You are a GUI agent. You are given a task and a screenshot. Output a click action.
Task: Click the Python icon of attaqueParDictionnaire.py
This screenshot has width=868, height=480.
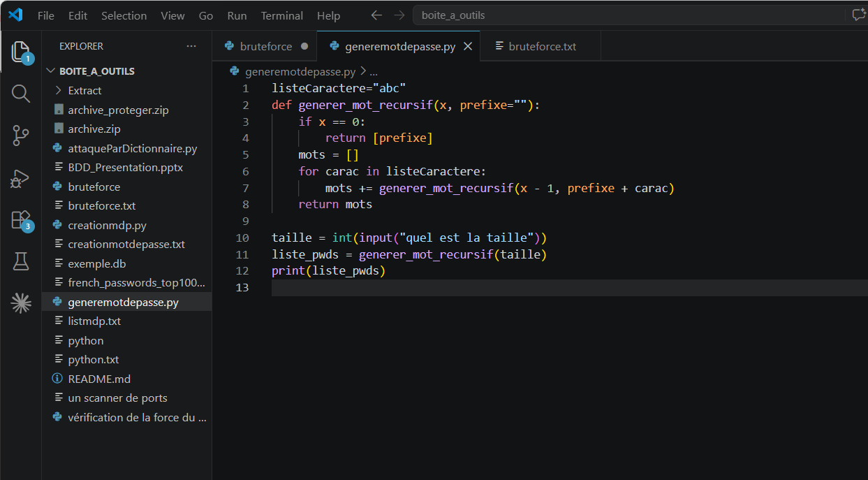(x=57, y=148)
